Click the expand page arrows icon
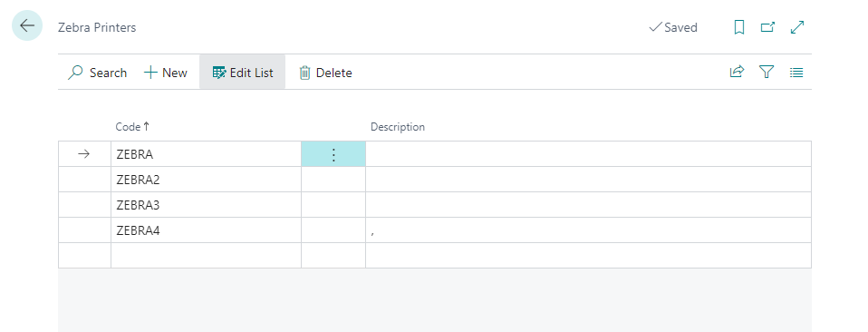Screen dimensions: 868x332 click(x=797, y=27)
